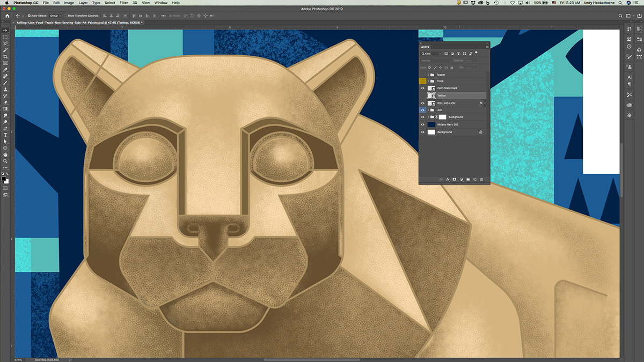
Task: Open the Swatches panel icon
Action: [x=639, y=29]
